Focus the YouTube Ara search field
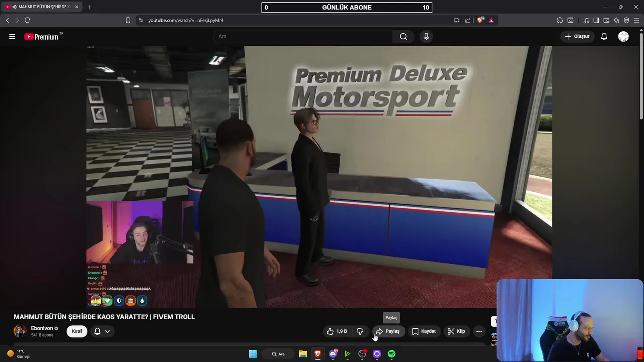644x362 pixels. coord(303,36)
